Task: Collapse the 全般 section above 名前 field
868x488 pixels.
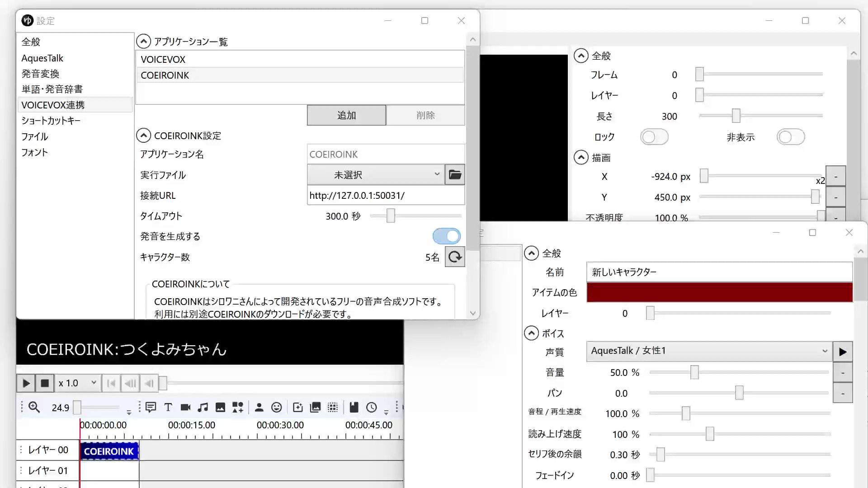Action: [x=531, y=253]
